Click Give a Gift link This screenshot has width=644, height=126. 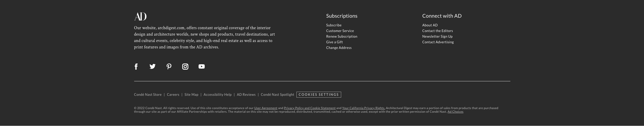(x=334, y=42)
